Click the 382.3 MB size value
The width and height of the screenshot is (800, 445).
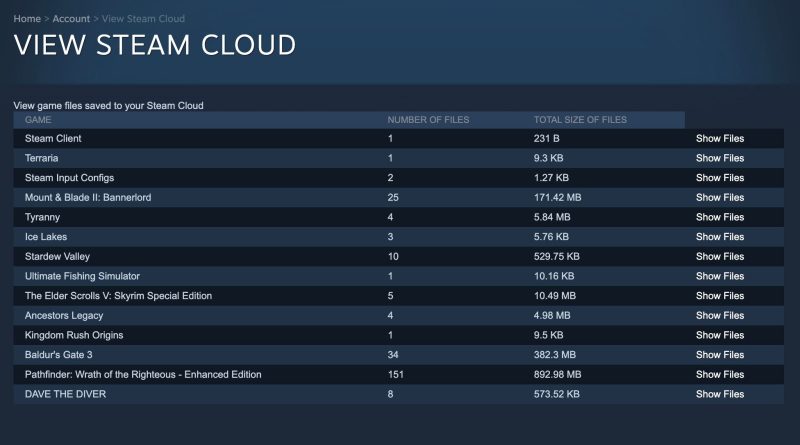tap(555, 355)
